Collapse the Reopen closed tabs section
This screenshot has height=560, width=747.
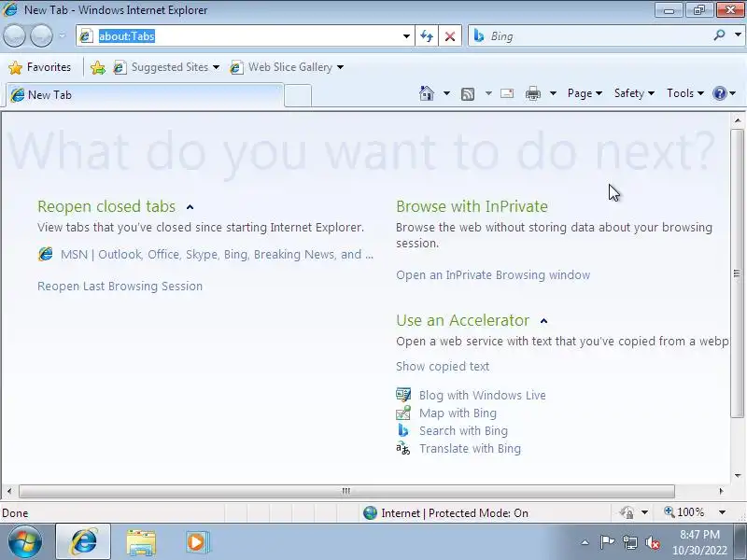pos(190,207)
